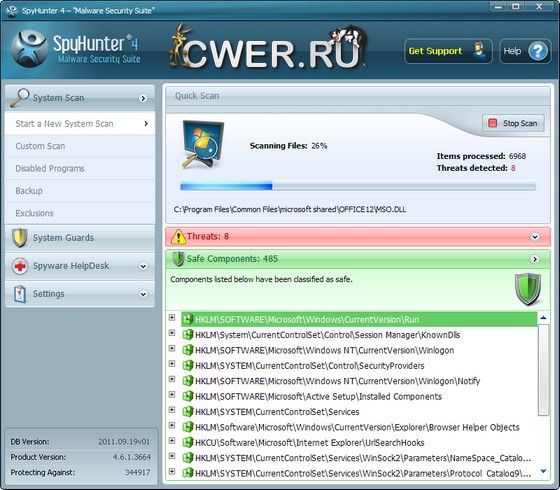
Task: Open Disabled Programs
Action: (80, 169)
